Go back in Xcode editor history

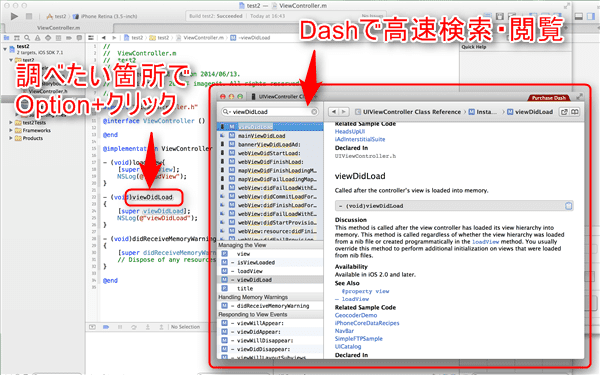pos(104,38)
